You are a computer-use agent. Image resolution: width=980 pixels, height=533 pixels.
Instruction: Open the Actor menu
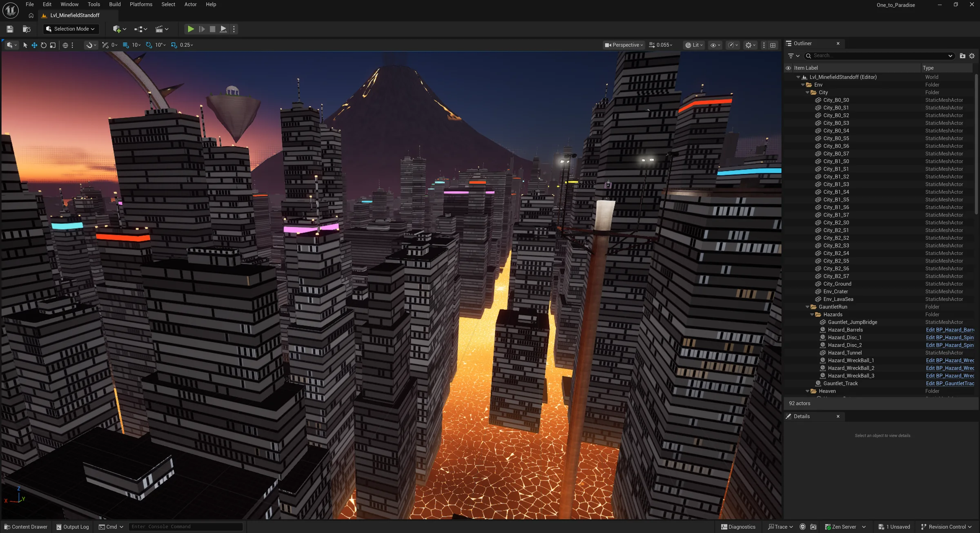(x=190, y=4)
